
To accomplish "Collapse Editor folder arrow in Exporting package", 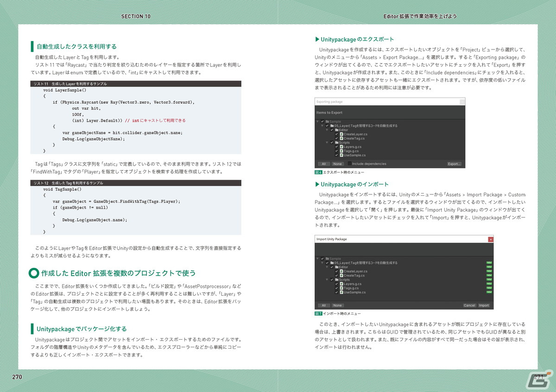I will pyautogui.click(x=327, y=130).
